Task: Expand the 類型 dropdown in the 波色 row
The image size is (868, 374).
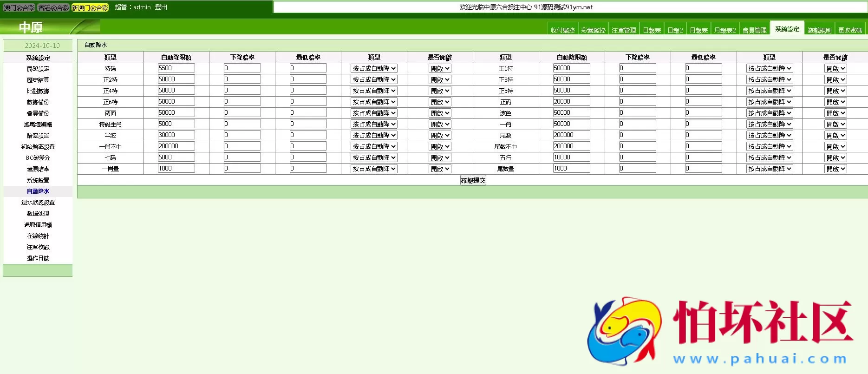Action: [769, 113]
